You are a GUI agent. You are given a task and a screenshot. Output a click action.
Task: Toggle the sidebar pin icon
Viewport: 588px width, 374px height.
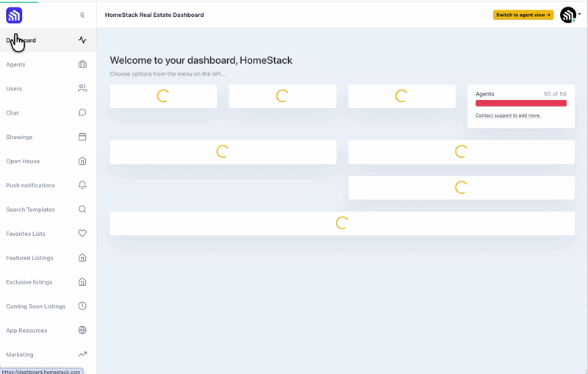[x=82, y=15]
